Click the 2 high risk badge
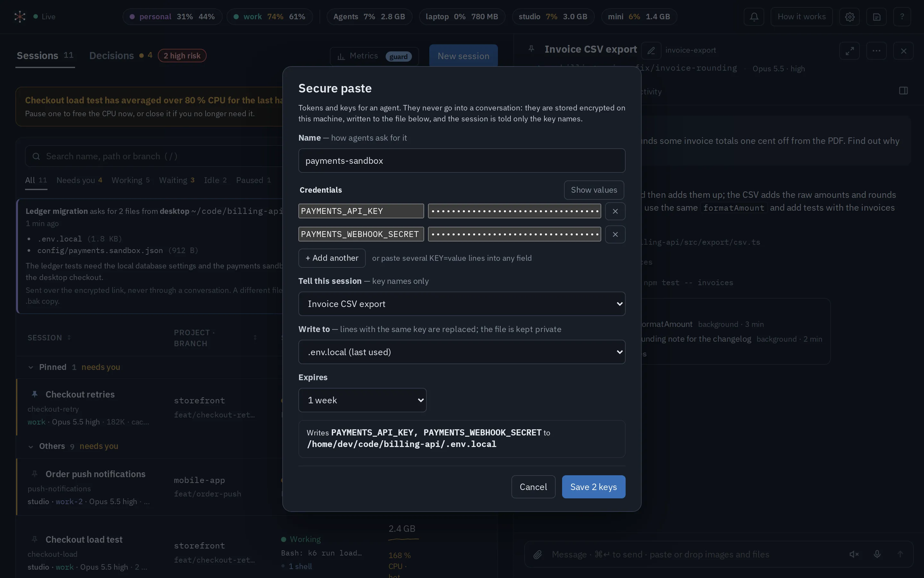 (182, 56)
